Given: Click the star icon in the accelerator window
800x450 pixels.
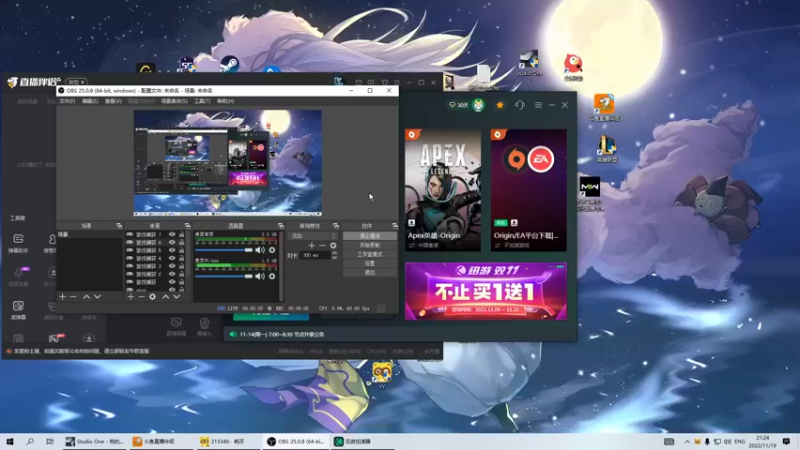Looking at the screenshot, I should click(499, 105).
